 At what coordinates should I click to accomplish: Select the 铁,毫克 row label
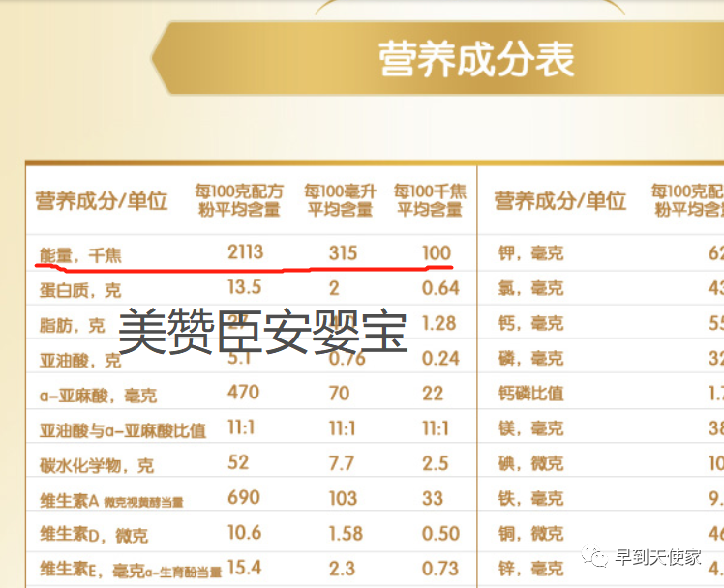click(x=531, y=498)
